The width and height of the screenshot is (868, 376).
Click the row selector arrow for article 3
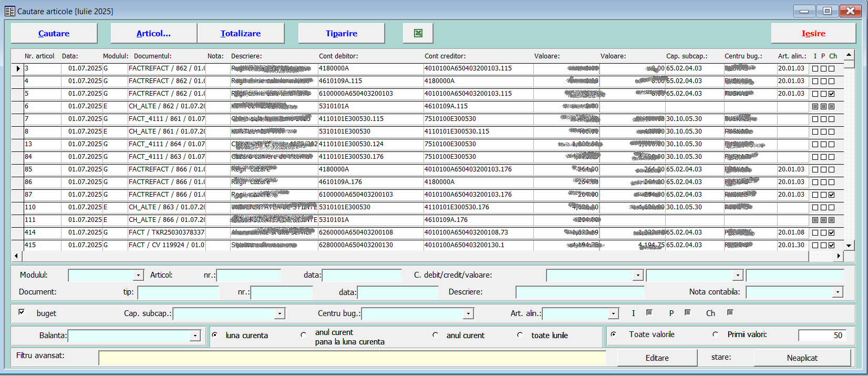18,68
